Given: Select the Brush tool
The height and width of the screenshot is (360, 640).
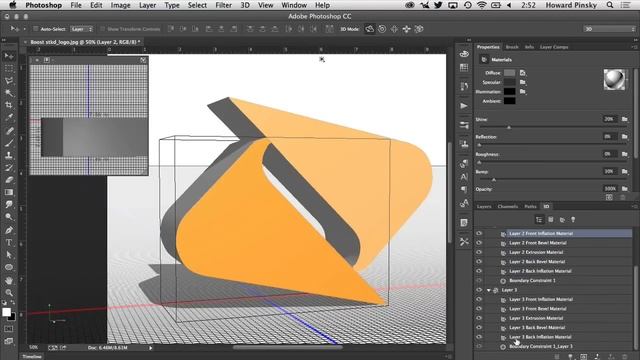Looking at the screenshot, I should tap(9, 143).
